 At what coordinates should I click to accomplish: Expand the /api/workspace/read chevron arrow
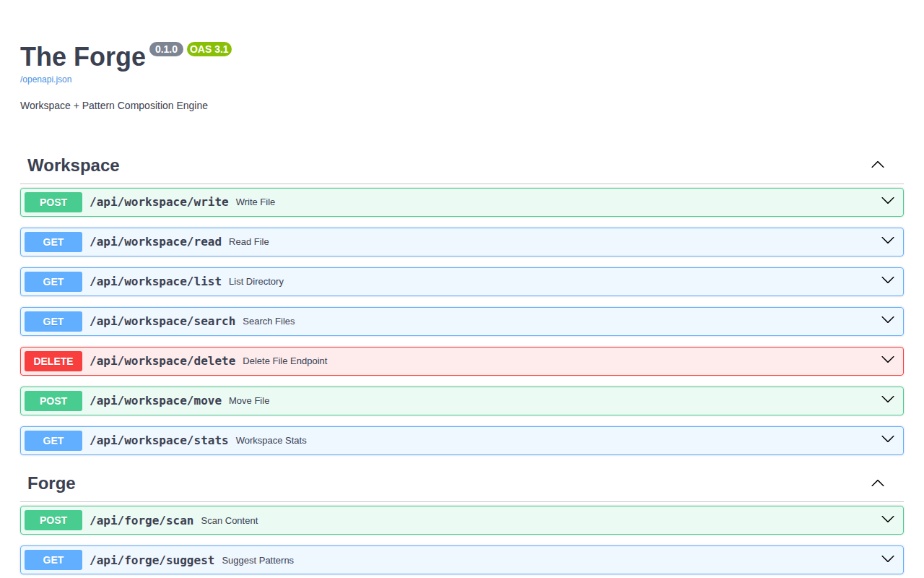pos(887,241)
